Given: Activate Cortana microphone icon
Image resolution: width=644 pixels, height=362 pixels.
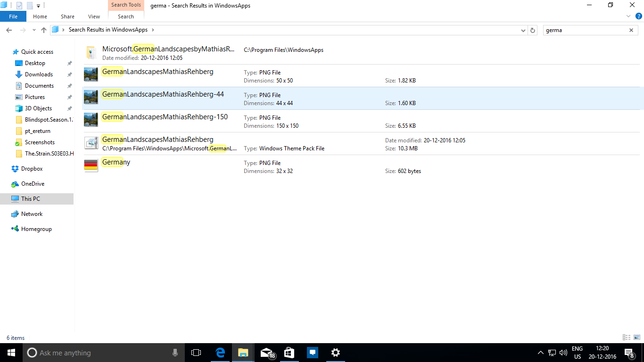Looking at the screenshot, I should pos(175,353).
